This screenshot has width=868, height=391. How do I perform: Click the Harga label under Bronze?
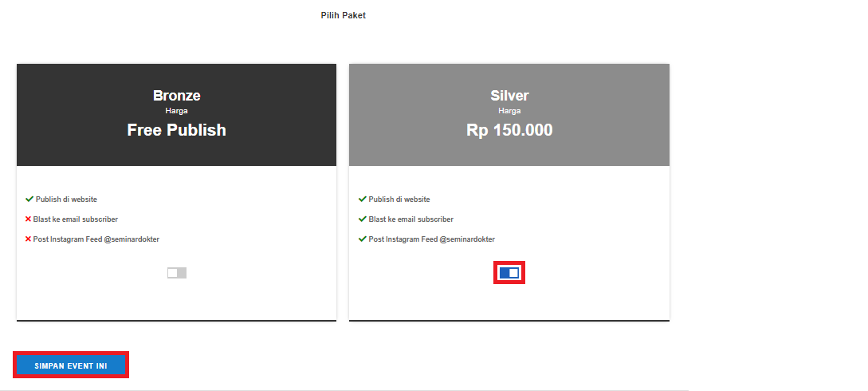(176, 111)
